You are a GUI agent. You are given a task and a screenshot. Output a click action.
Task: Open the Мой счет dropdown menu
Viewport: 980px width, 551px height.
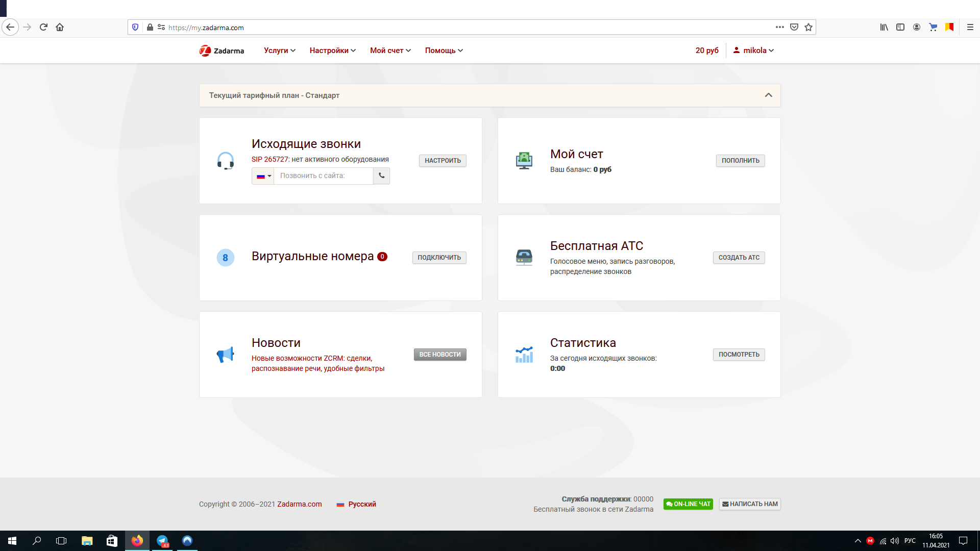(x=390, y=51)
